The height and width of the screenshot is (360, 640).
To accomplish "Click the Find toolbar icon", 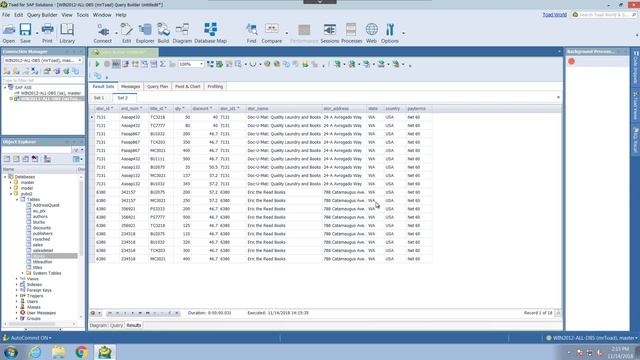I will (x=251, y=33).
